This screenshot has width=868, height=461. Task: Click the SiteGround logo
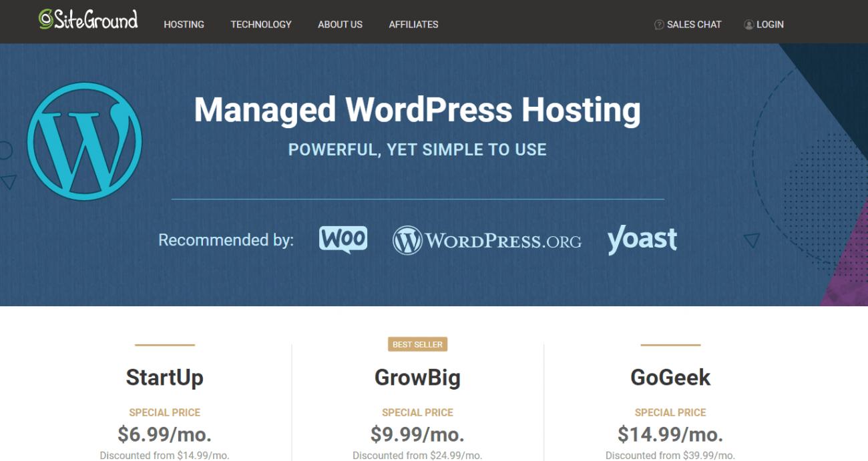tap(88, 19)
